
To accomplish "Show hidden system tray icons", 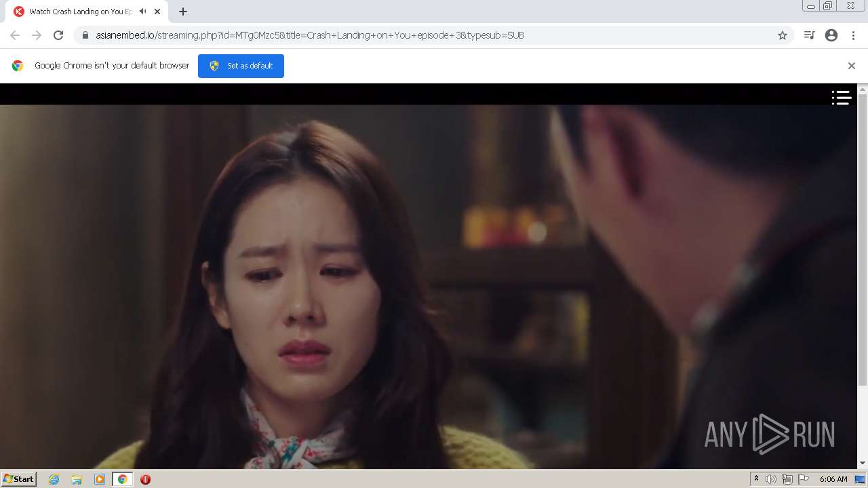I will pyautogui.click(x=756, y=479).
